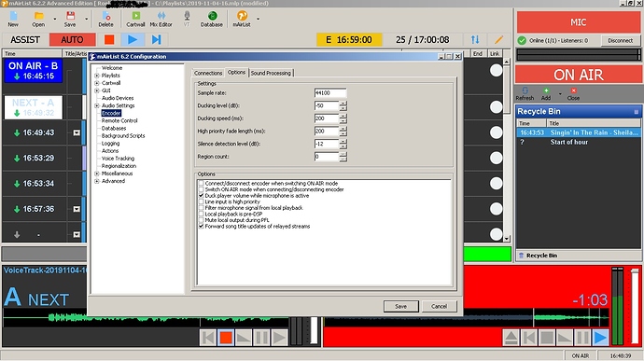Switch to the Connections tab
This screenshot has height=361, width=644.
click(x=208, y=73)
